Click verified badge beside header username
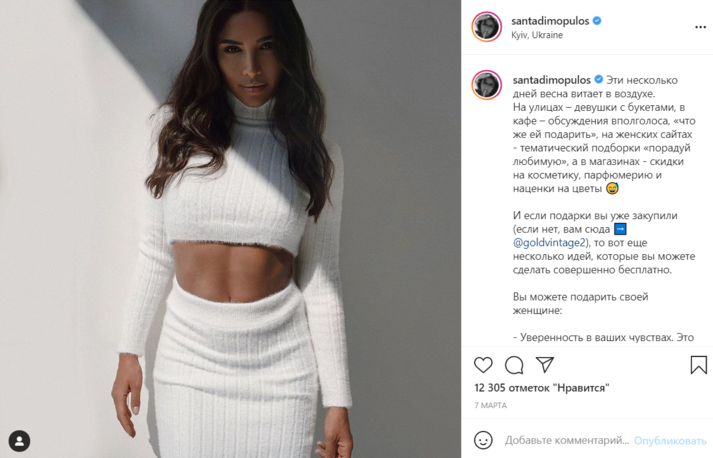Screen dimensions: 713x458 pos(597,20)
